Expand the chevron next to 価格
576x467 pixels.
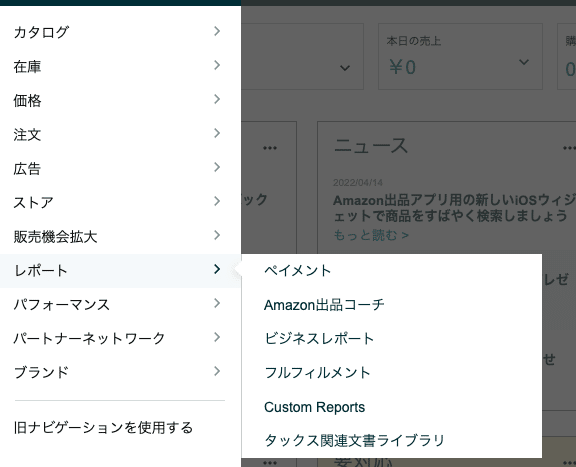pyautogui.click(x=217, y=99)
